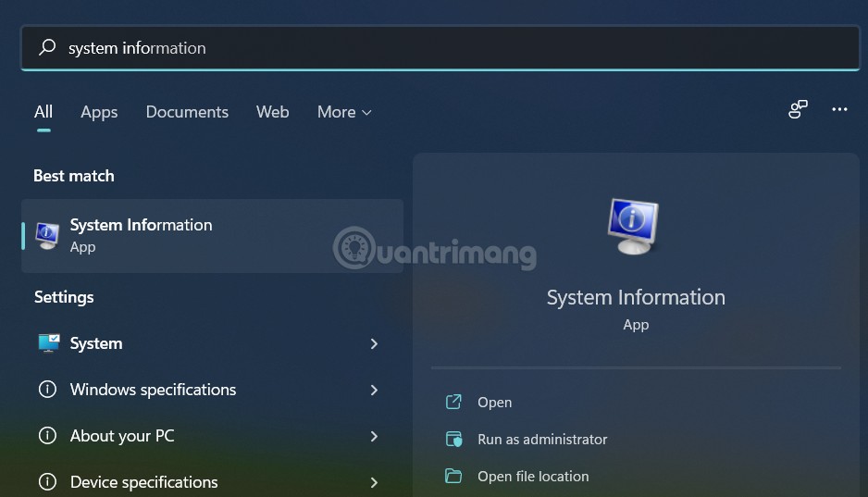Screen dimensions: 868x497
Task: Expand the More dropdown filter
Action: (x=343, y=112)
